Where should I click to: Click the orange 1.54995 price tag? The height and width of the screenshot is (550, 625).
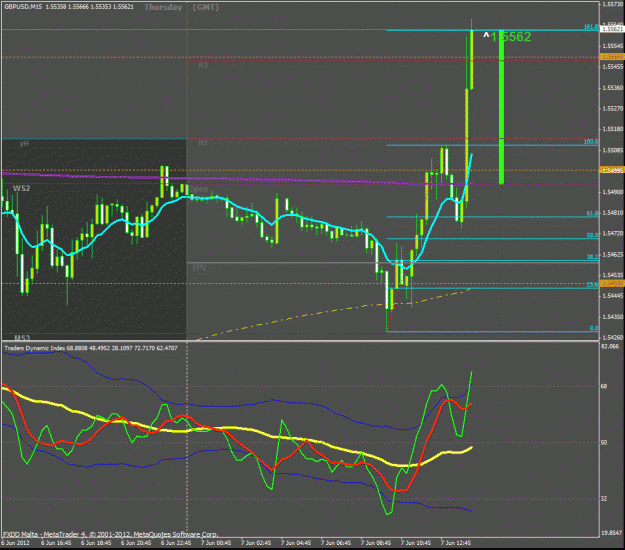(x=612, y=171)
